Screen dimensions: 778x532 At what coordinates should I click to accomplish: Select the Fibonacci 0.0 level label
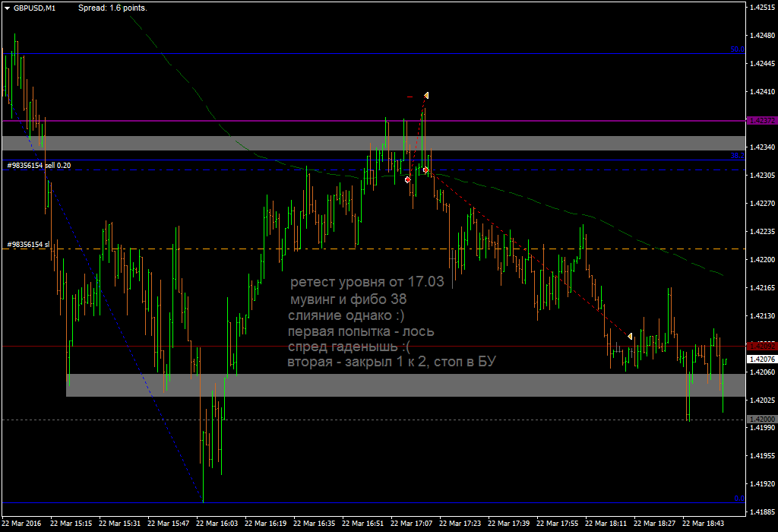[x=739, y=499]
